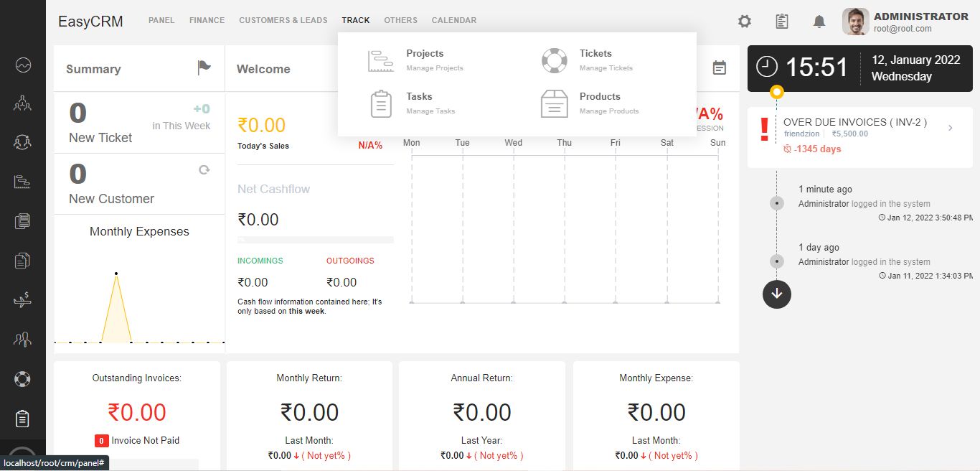Open the invoices pages icon in sidebar
This screenshot has height=471, width=980.
(23, 260)
